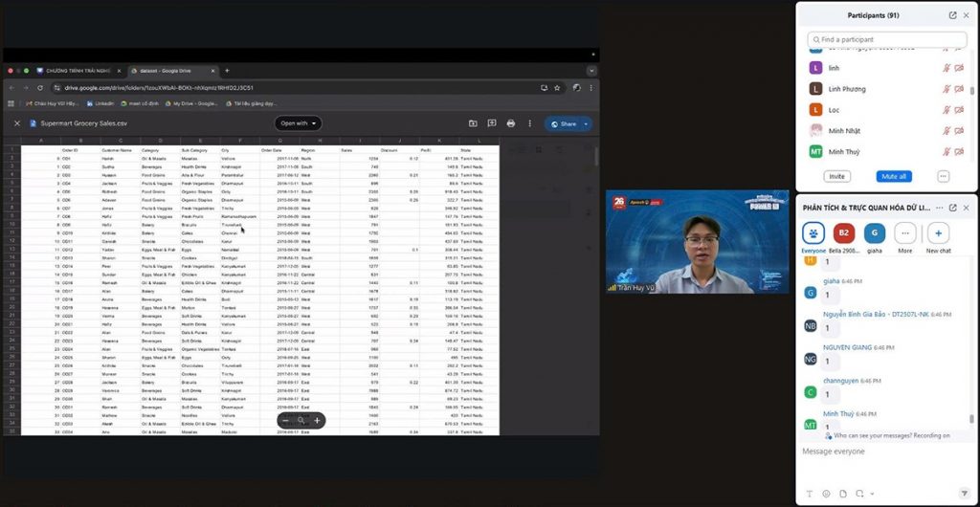Click the browser back arrow
Viewport: 980px width, 507px height.
pyautogui.click(x=11, y=88)
